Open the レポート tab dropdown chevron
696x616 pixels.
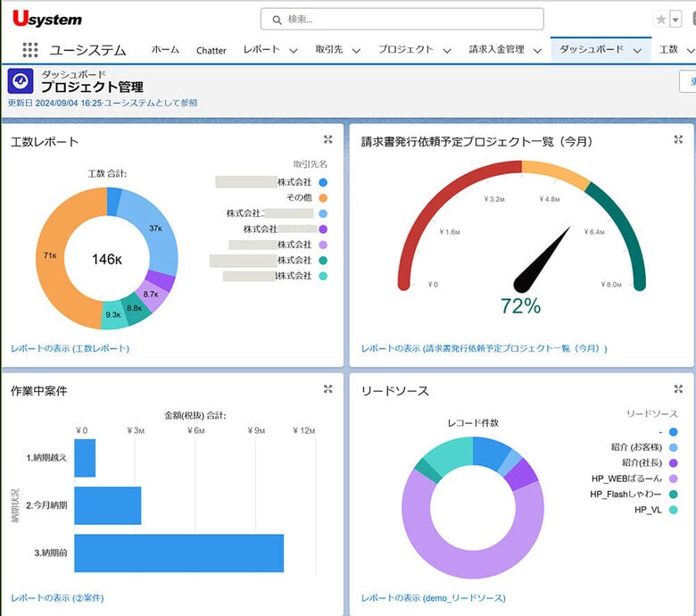(x=294, y=51)
